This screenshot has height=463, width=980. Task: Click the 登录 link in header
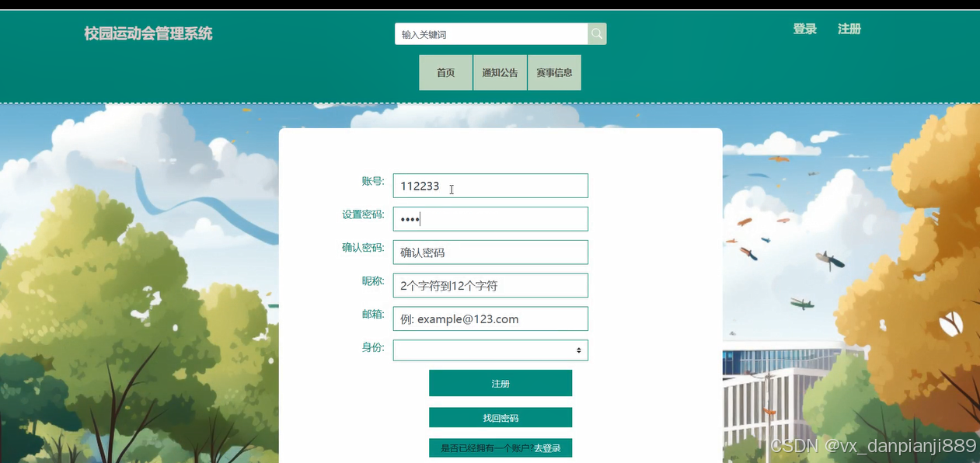tap(804, 30)
